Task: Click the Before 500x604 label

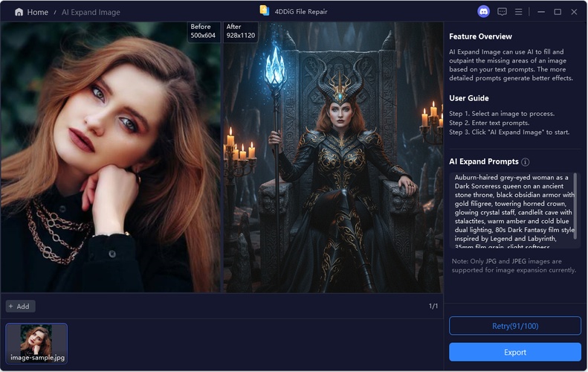Action: (203, 31)
